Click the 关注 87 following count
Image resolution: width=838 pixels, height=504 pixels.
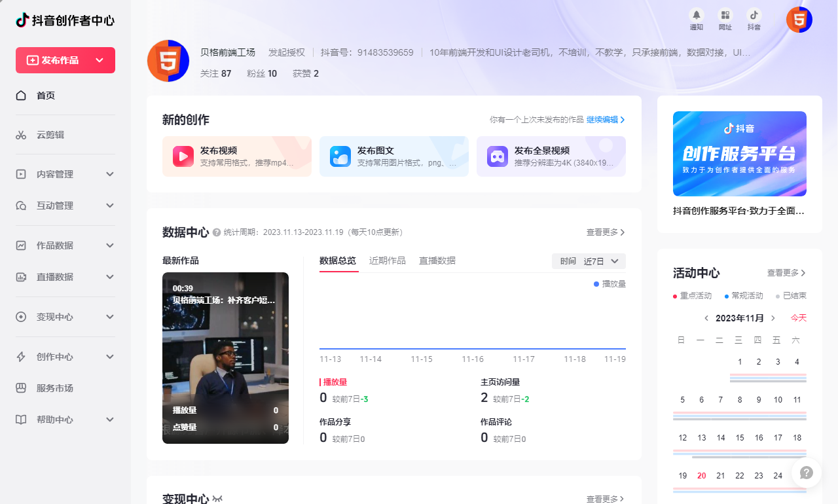pos(216,73)
